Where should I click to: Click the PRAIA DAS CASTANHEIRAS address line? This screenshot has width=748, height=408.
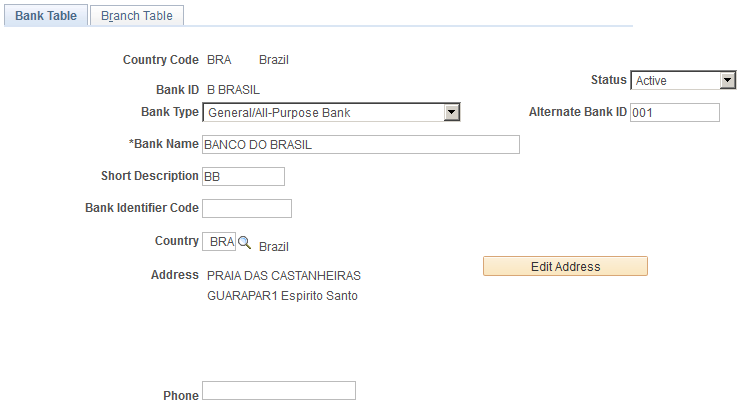coord(284,276)
